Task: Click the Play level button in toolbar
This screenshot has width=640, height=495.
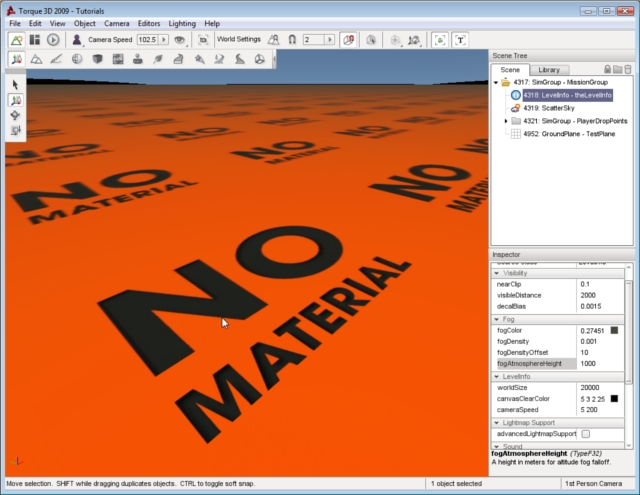Action: point(53,40)
